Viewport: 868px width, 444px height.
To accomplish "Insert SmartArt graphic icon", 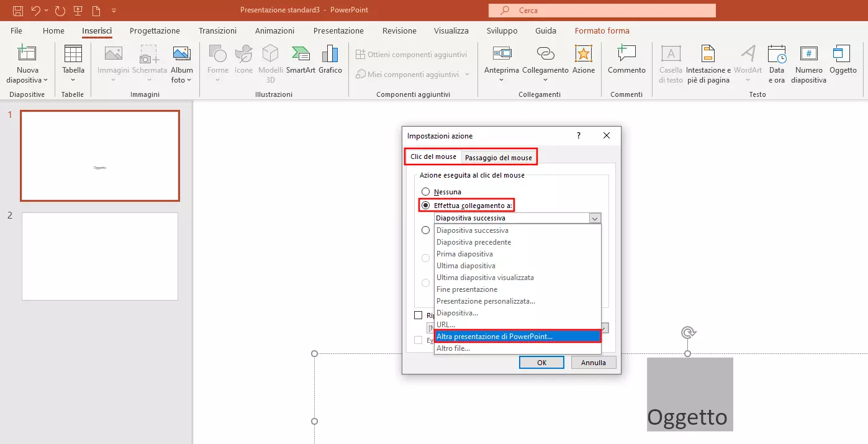I will point(301,54).
